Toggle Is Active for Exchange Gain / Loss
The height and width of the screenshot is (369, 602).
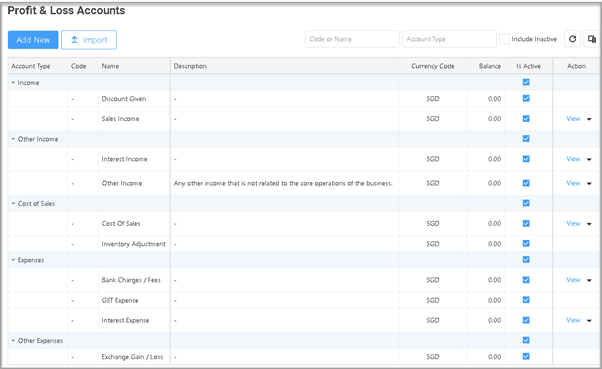[x=526, y=356]
